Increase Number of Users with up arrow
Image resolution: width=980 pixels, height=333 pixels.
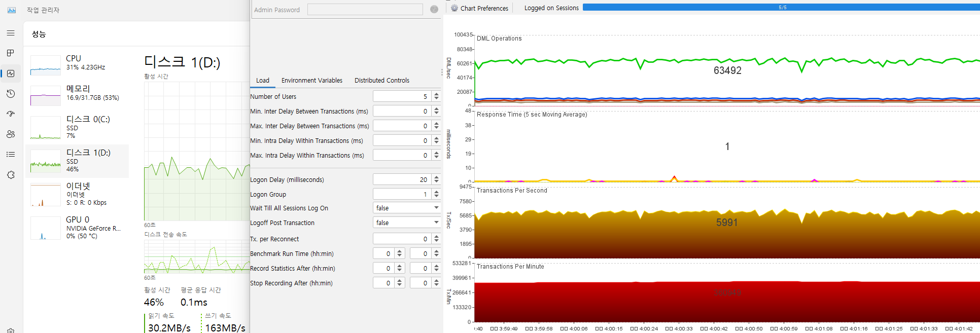pos(436,94)
